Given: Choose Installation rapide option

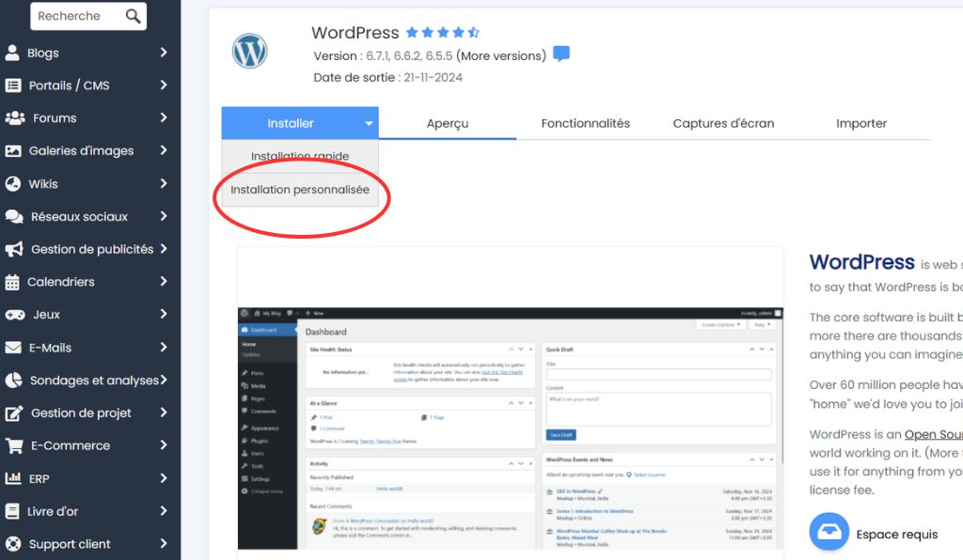Looking at the screenshot, I should point(300,156).
